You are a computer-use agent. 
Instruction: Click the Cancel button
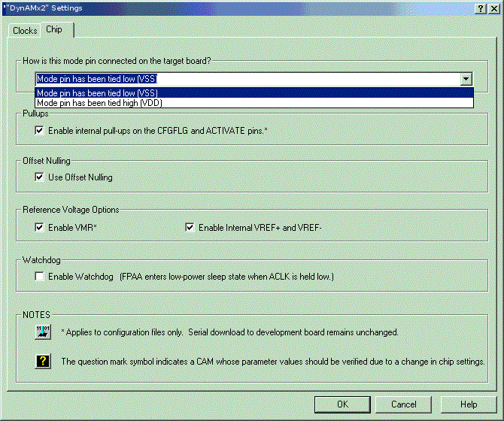click(x=403, y=404)
